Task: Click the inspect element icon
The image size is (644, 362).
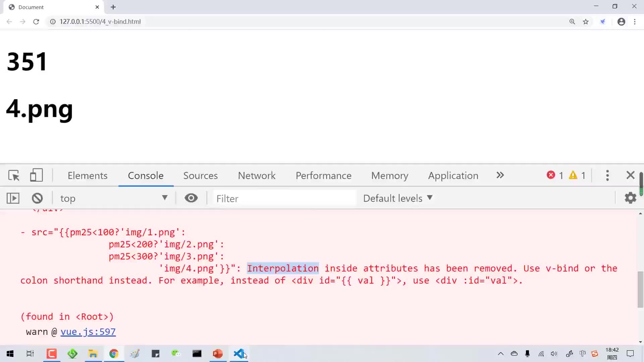Action: 14,175
